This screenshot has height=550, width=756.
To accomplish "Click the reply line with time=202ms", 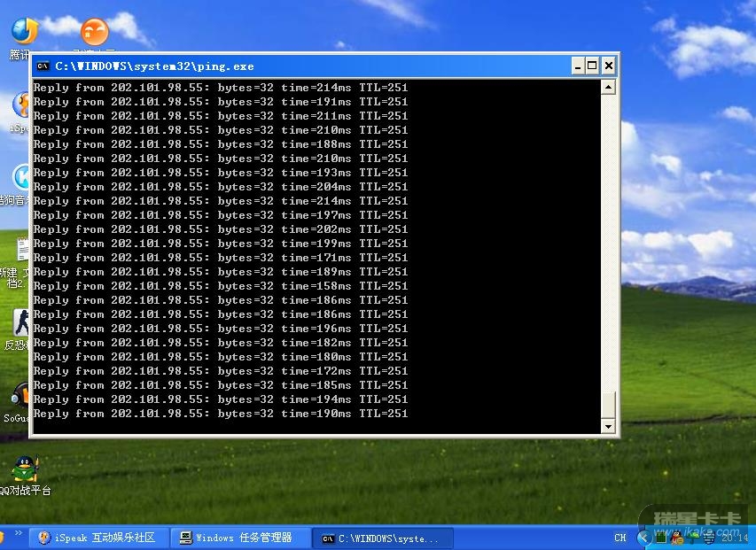I will [x=221, y=229].
